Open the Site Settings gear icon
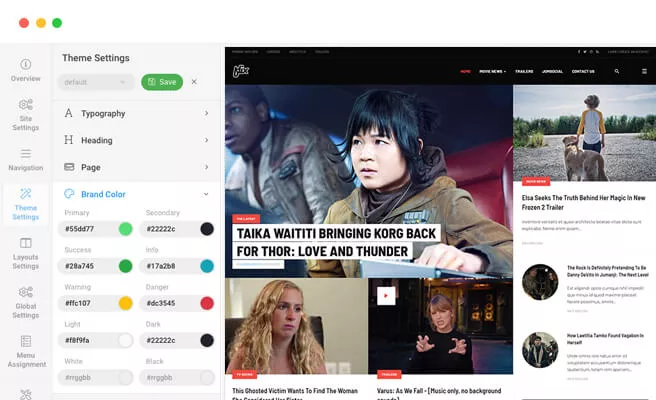This screenshot has width=656, height=400. click(26, 104)
